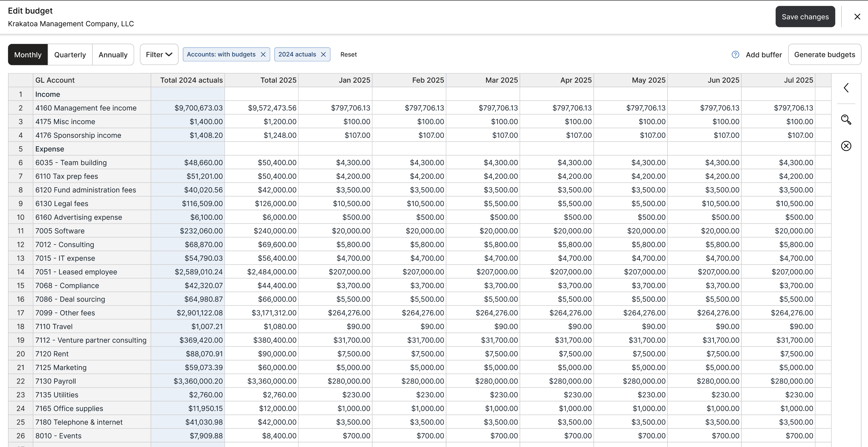Click Save changes button
The image size is (868, 447).
coord(805,16)
